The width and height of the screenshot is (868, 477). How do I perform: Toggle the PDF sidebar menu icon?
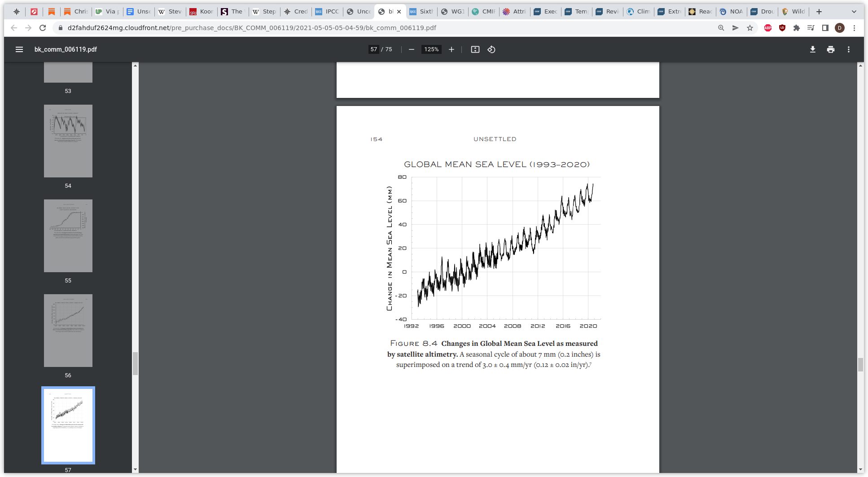click(x=19, y=49)
